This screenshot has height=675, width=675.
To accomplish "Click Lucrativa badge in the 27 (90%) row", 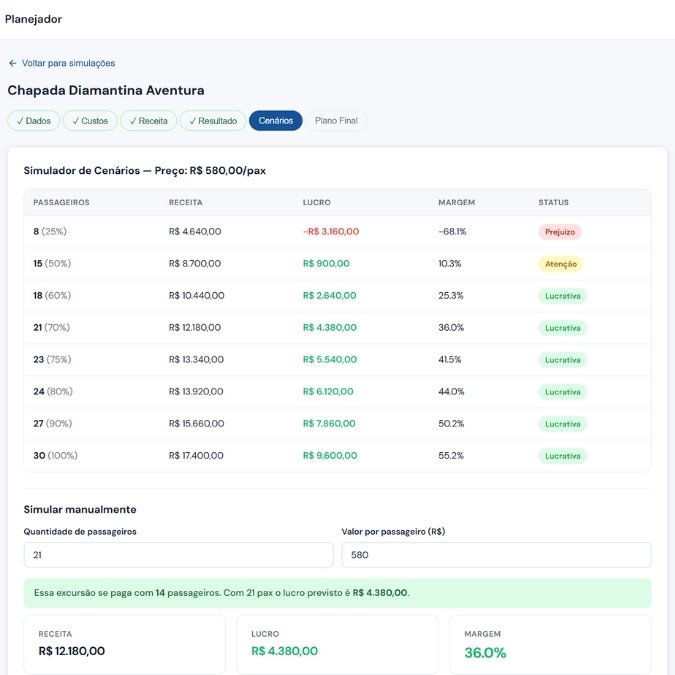I will coord(563,424).
